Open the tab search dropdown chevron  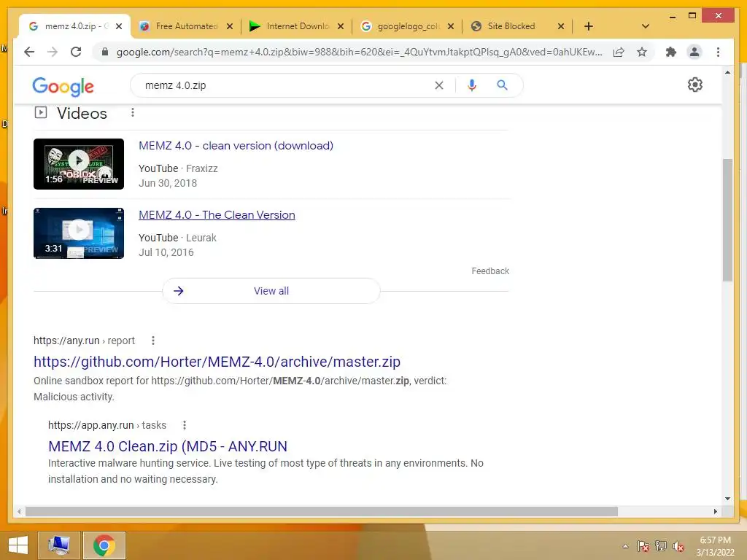[646, 26]
